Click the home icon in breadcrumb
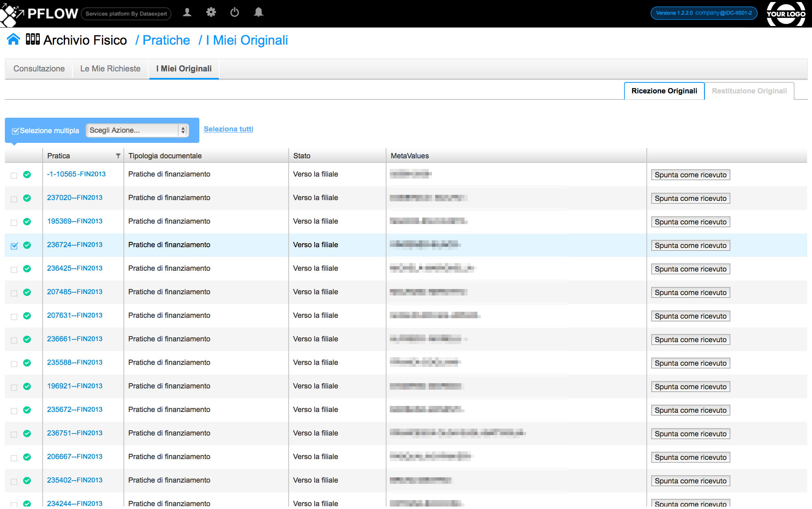 [x=13, y=39]
